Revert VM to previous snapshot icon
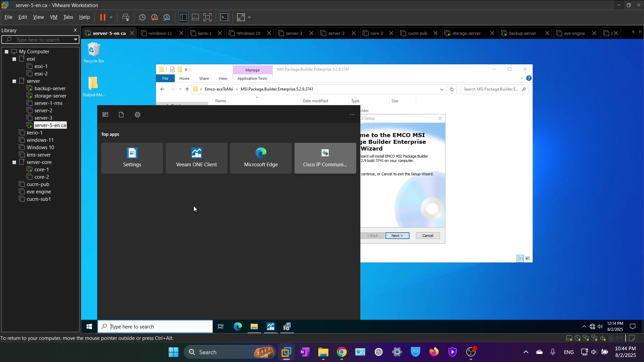 pos(155,17)
